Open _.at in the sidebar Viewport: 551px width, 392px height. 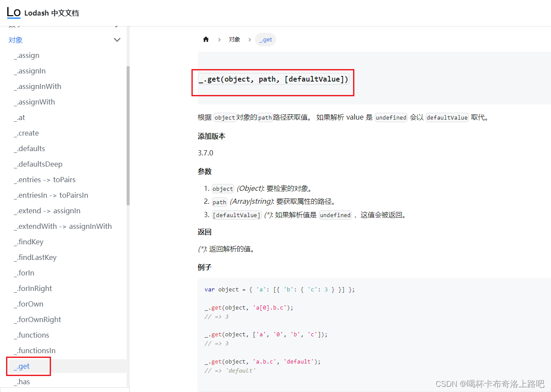pyautogui.click(x=19, y=117)
